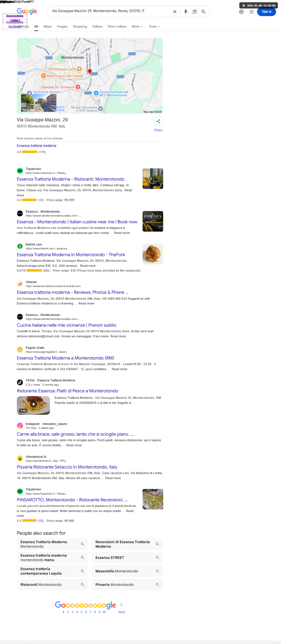Image resolution: width=284 pixels, height=644 pixels.
Task: Search for Pinseria Monterotondo suggestion
Action: click(x=127, y=584)
